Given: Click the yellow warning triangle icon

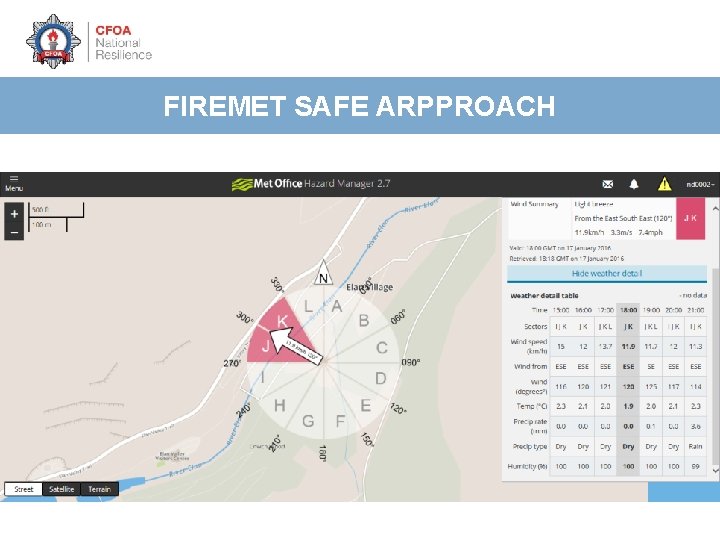Looking at the screenshot, I should pos(664,184).
